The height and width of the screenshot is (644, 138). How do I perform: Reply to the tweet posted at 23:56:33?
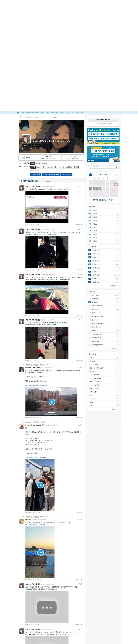(77, 225)
